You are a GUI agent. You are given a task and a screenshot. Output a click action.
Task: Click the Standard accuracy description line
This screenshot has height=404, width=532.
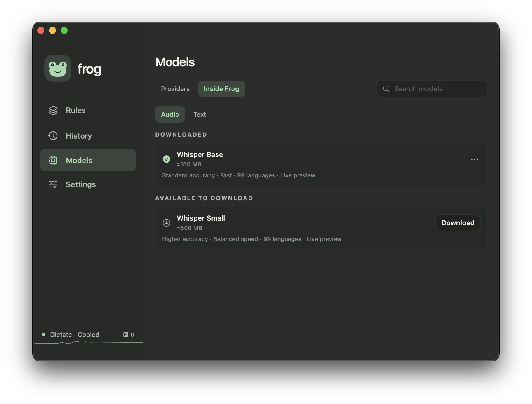(x=239, y=175)
